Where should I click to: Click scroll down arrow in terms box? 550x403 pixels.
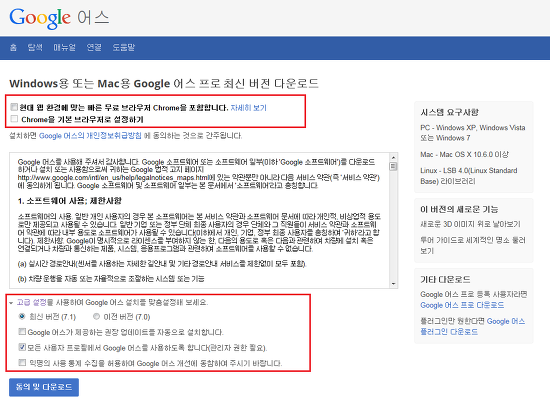393,283
